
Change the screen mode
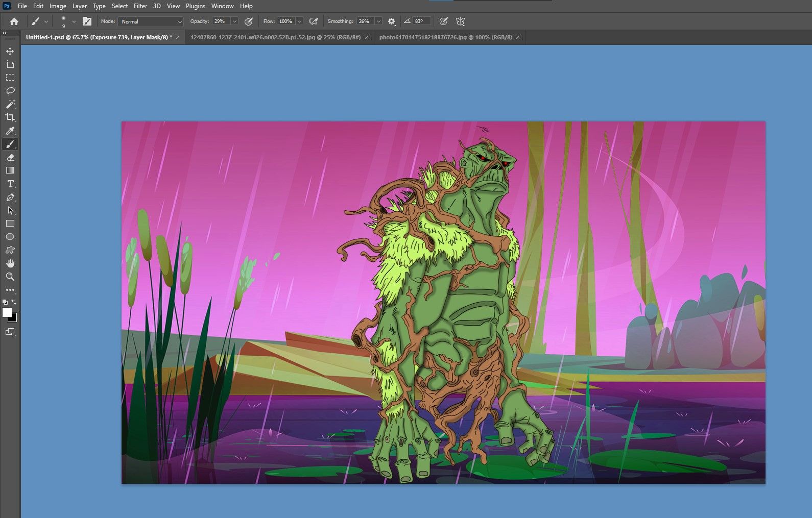point(10,332)
